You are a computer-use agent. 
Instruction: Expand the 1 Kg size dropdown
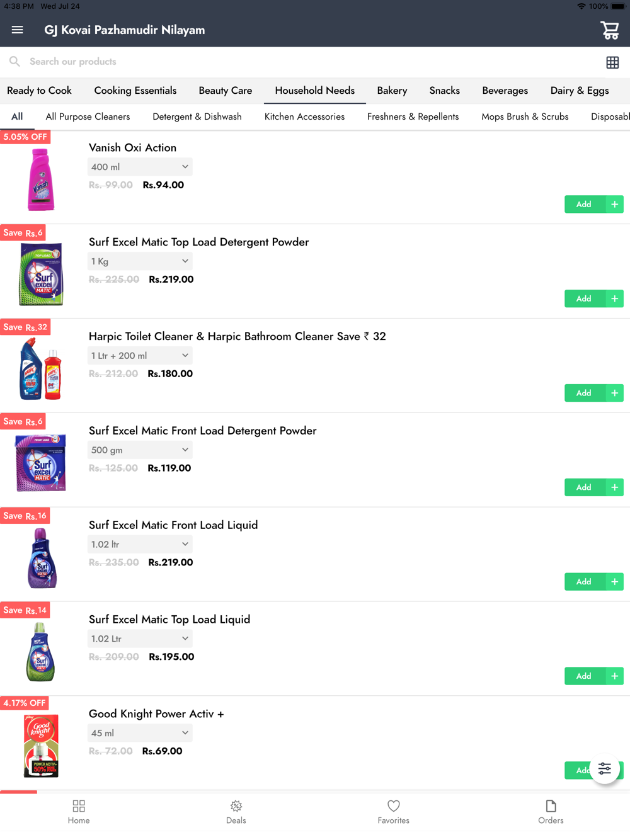(140, 261)
